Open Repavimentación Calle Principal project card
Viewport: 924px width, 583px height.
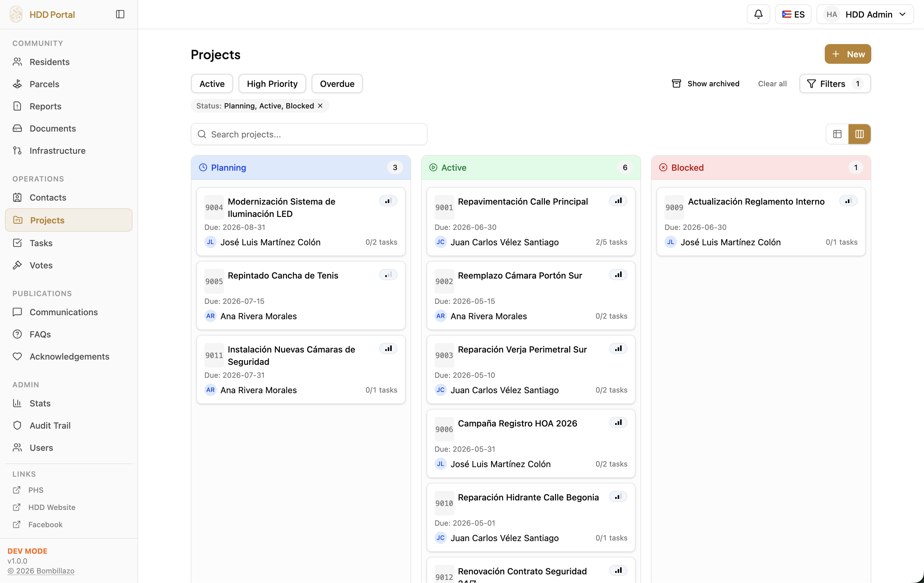(531, 222)
